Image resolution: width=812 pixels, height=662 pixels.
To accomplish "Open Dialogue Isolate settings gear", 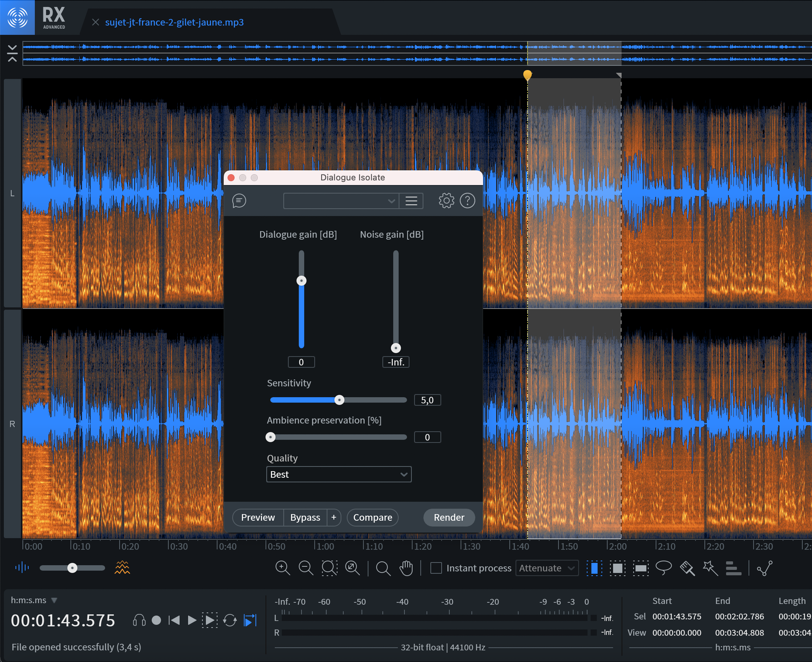I will tap(446, 201).
